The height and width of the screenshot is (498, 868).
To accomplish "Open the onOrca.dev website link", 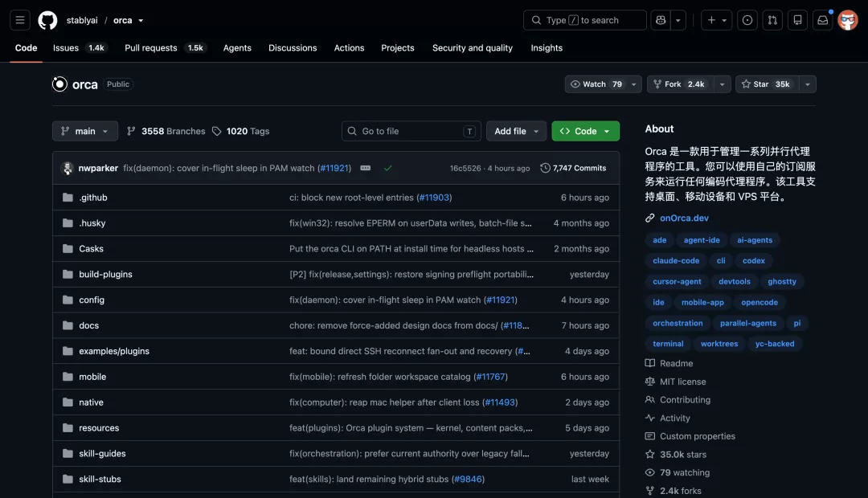I will (x=684, y=218).
